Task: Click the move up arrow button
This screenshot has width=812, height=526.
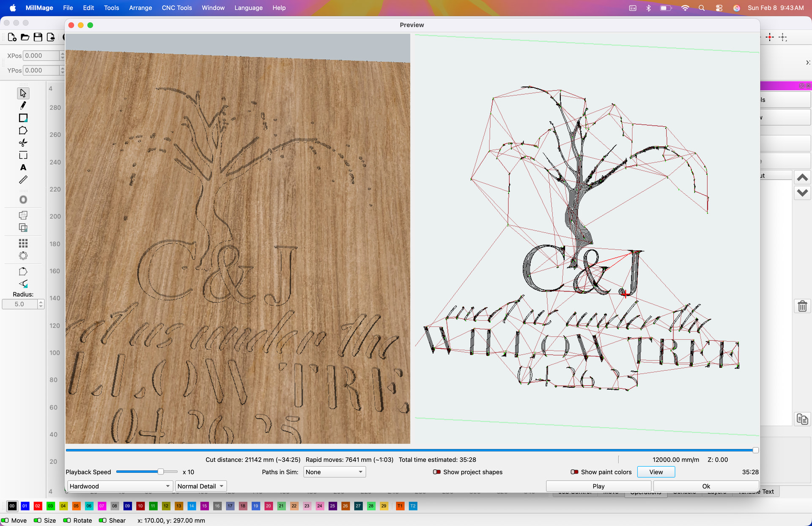Action: coord(802,178)
